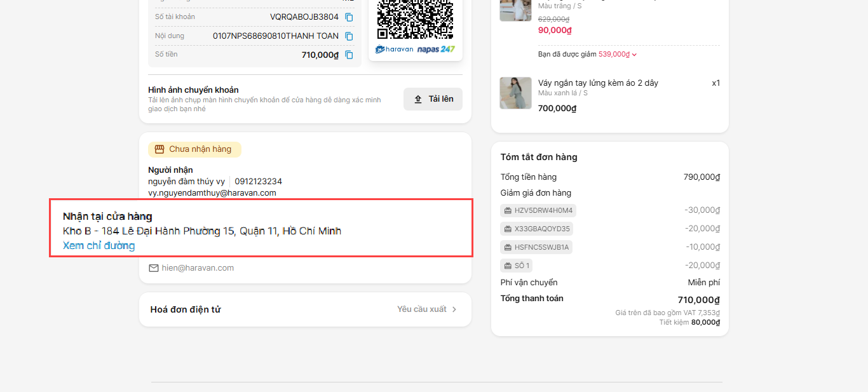Click the 90,000₫ sale price
868x392 pixels.
pyautogui.click(x=555, y=30)
